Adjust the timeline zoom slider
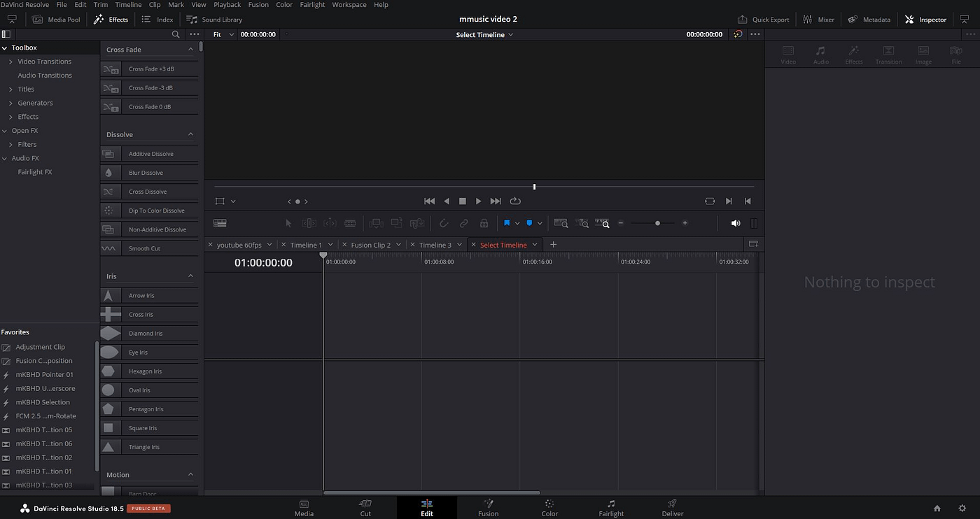This screenshot has width=980, height=519. click(657, 223)
